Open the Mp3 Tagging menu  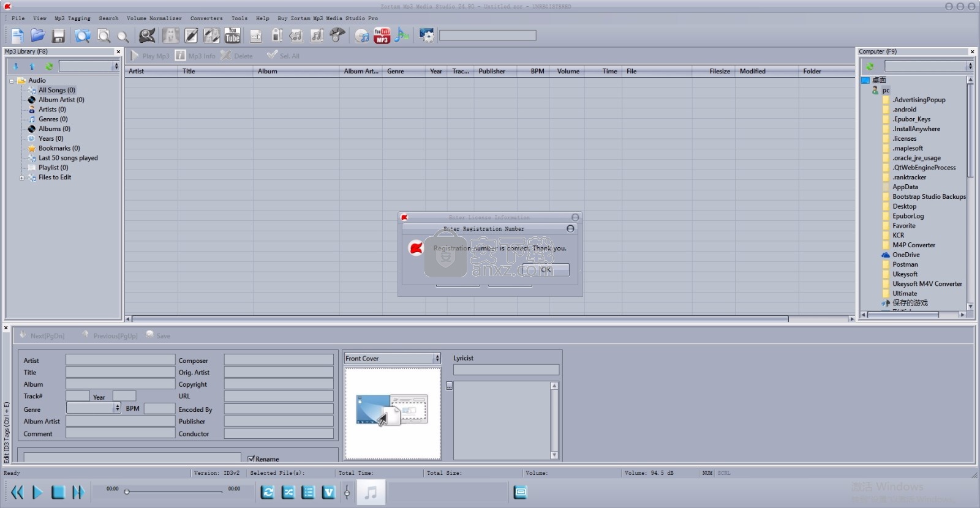coord(72,18)
